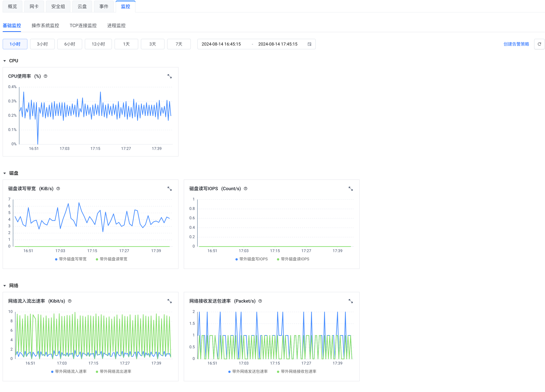Select the 3天 time range
Screen dimensions: 545x392
click(x=153, y=44)
